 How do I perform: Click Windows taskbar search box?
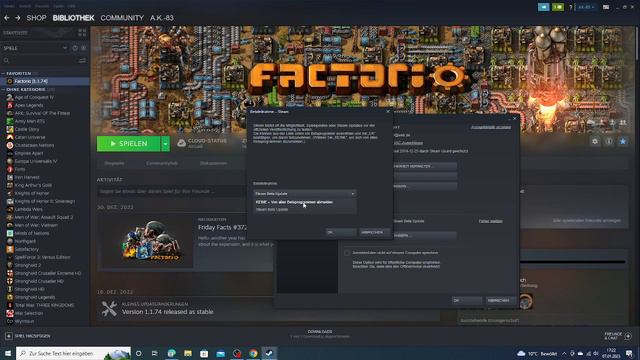click(73, 353)
